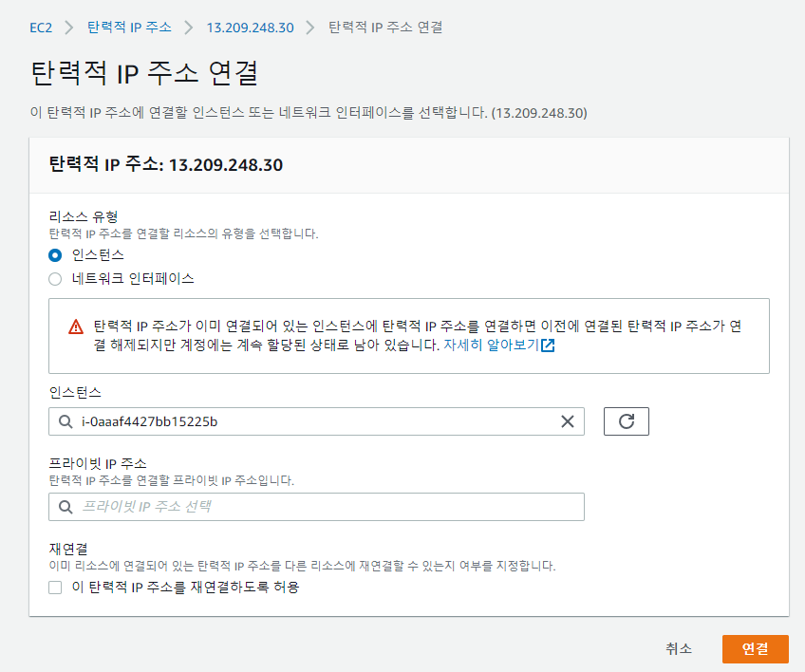Click the orange 연결 button
This screenshot has height=672, width=805.
coord(756,649)
